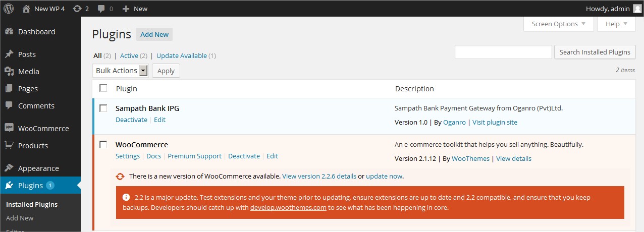
Task: Open WooCommerce View details link
Action: point(514,158)
